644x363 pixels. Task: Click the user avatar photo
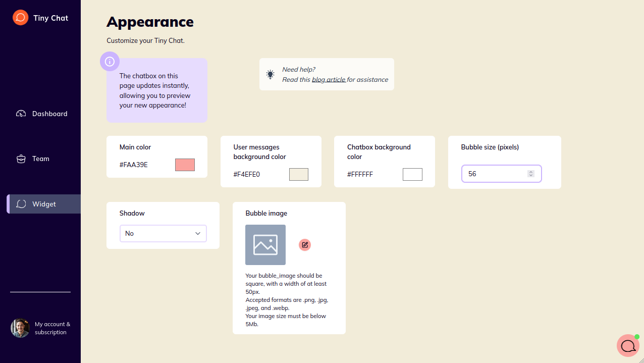20,328
